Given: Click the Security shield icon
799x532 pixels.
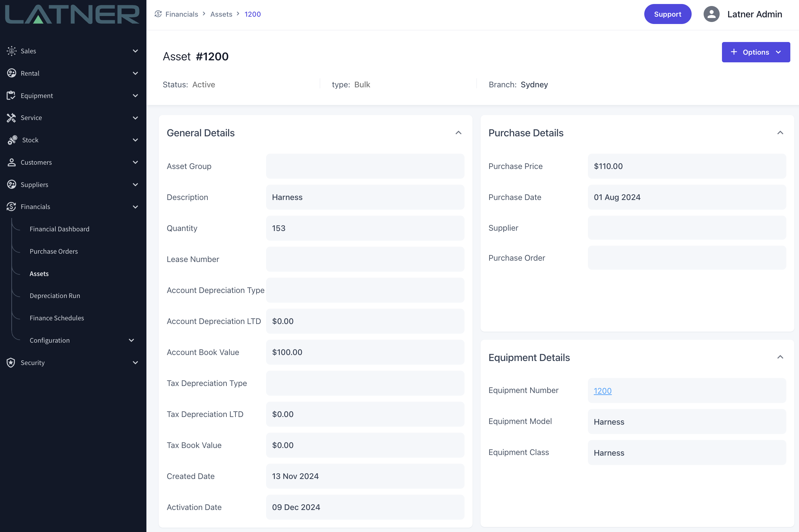Looking at the screenshot, I should pos(11,362).
